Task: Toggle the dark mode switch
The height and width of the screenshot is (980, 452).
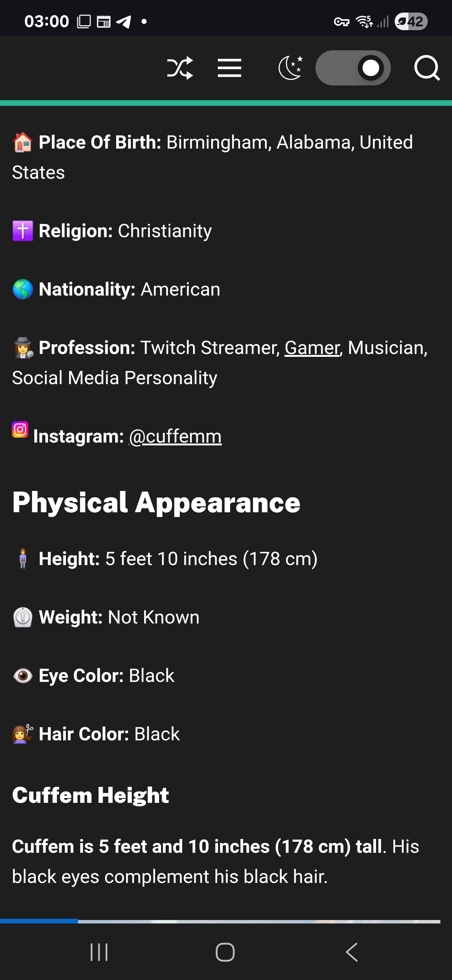Action: [353, 68]
